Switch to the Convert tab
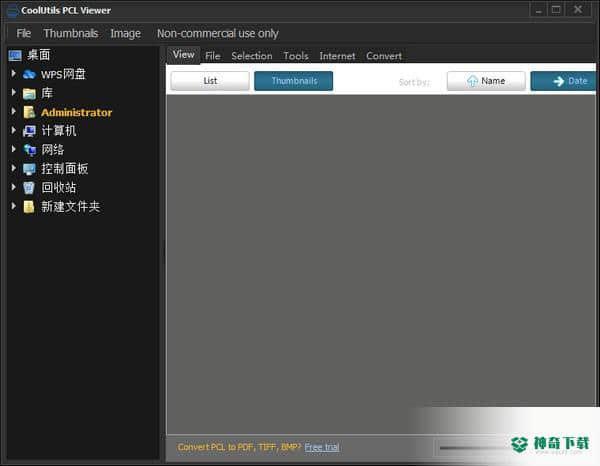 pos(384,56)
